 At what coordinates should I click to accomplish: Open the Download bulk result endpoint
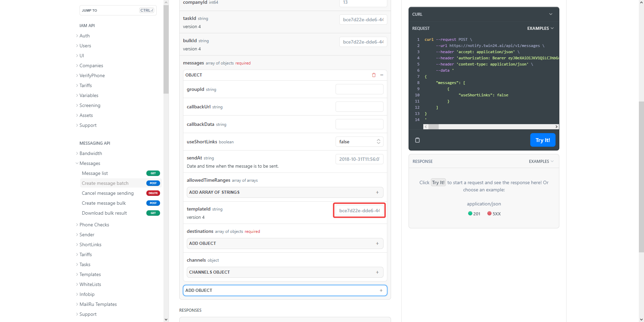104,213
